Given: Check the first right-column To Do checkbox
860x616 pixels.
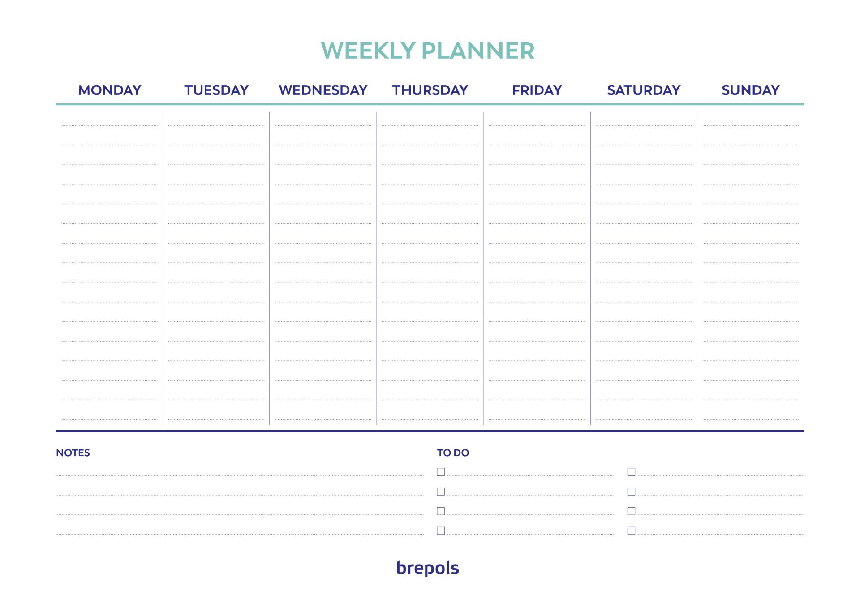Looking at the screenshot, I should coord(631,472).
